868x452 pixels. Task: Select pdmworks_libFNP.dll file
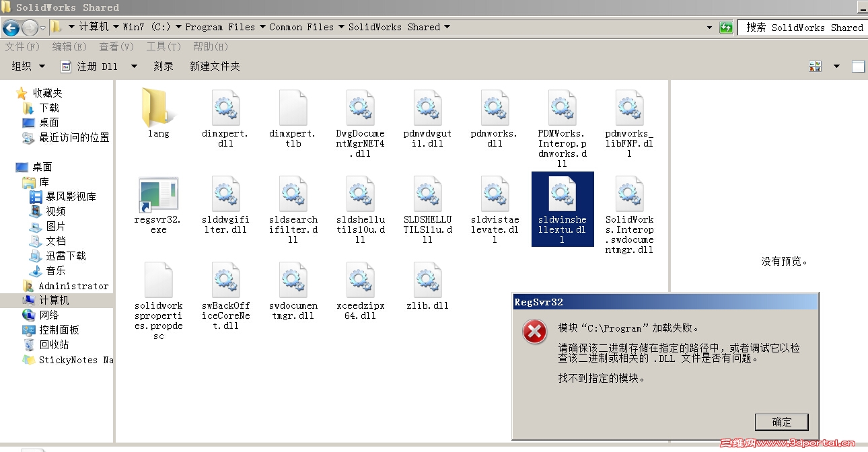[630, 123]
